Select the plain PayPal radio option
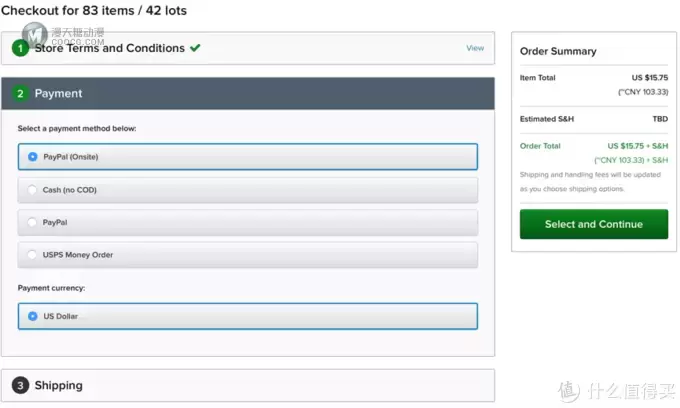This screenshot has height=408, width=680. (x=32, y=222)
